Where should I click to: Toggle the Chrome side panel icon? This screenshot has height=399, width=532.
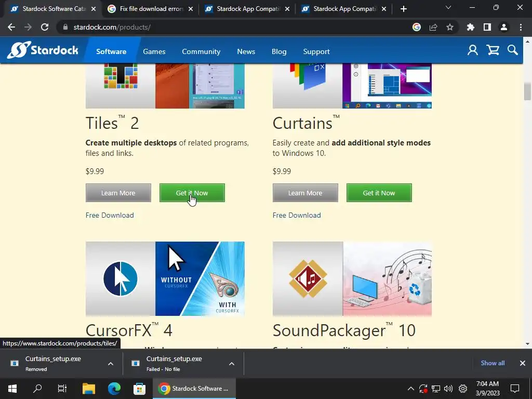pos(487,27)
